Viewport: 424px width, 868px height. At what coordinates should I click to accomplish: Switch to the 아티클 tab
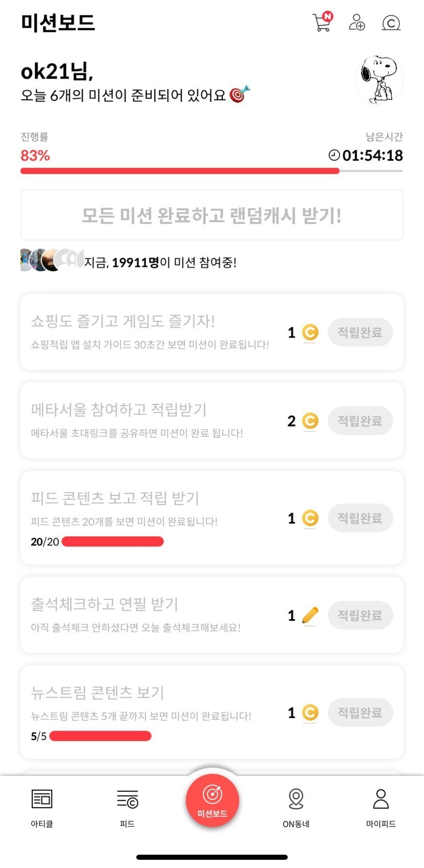[x=42, y=807]
